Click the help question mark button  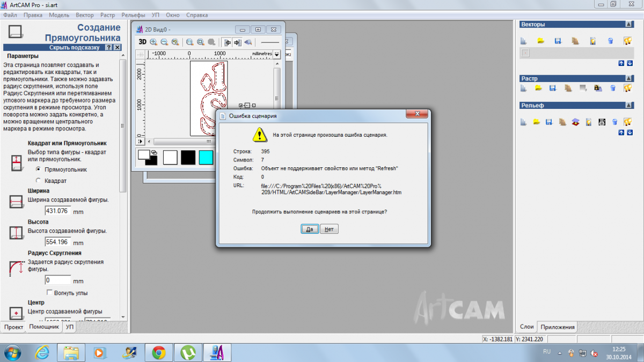109,47
